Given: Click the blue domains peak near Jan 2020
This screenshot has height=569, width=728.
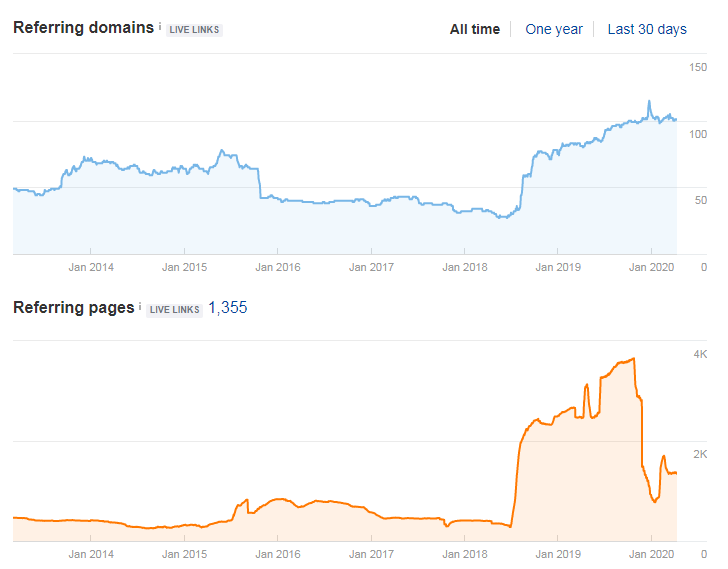Looking at the screenshot, I should pos(649,101).
